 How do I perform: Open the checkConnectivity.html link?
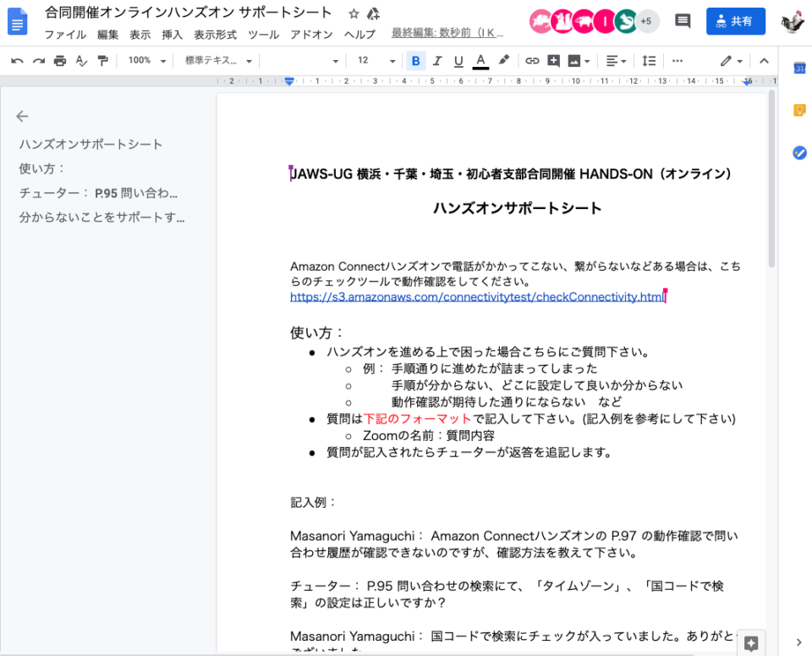[477, 297]
